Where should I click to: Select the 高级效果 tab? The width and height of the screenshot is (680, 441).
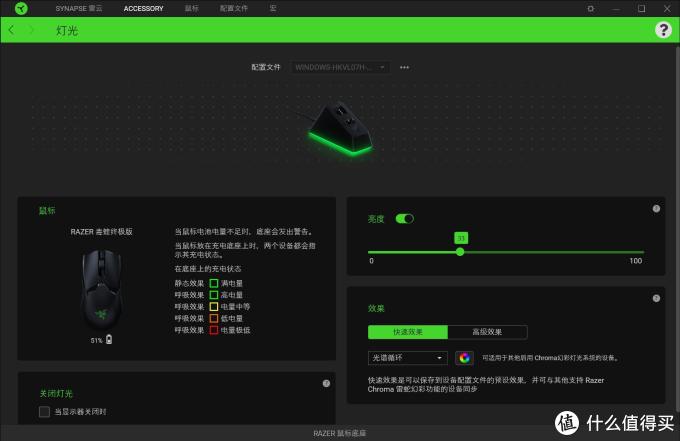487,332
